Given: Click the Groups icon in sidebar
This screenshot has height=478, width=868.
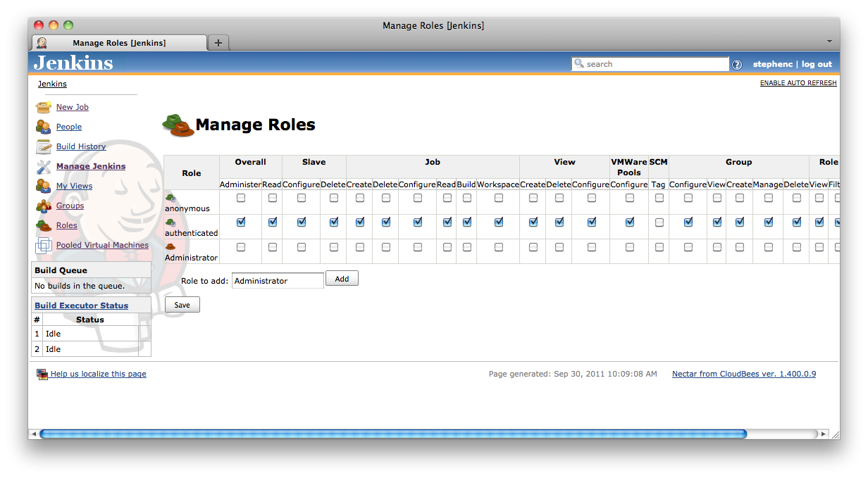Looking at the screenshot, I should (44, 206).
